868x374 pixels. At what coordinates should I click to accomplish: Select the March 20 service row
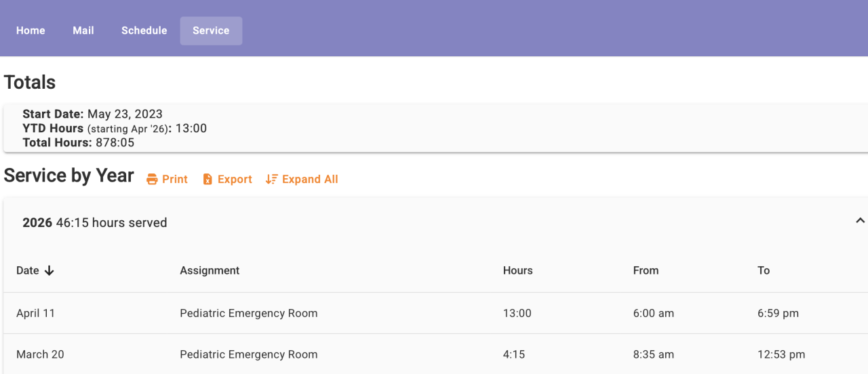coord(434,354)
